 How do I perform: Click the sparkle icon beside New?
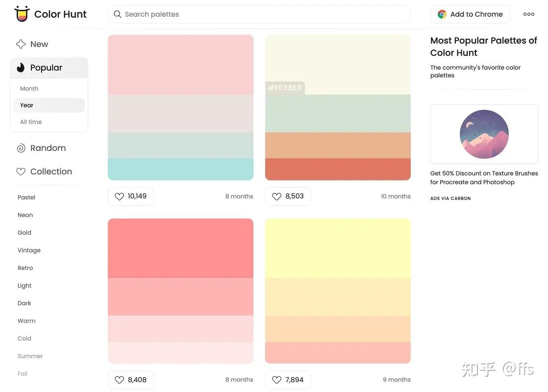(21, 44)
